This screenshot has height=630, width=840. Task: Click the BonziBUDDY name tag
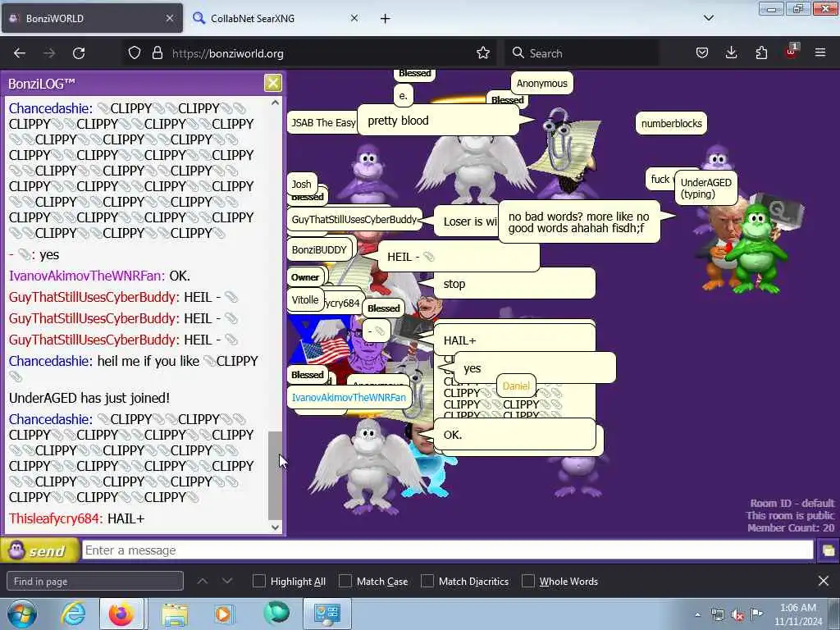[x=319, y=249]
